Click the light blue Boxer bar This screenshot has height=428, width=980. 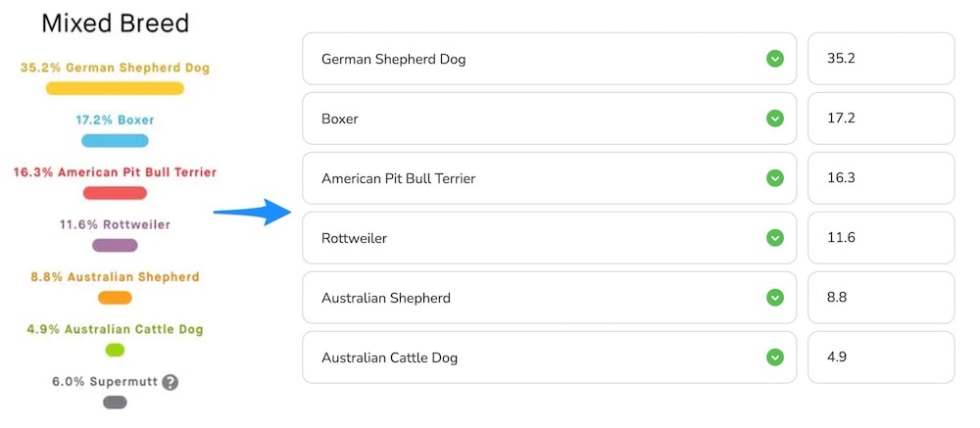click(x=115, y=141)
